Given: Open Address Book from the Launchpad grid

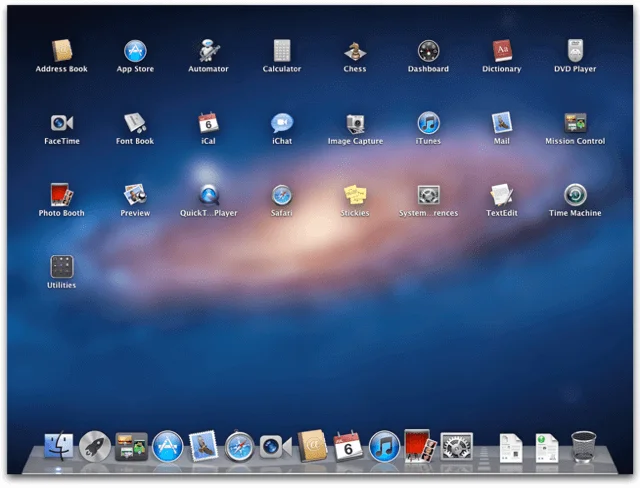Looking at the screenshot, I should point(62,51).
